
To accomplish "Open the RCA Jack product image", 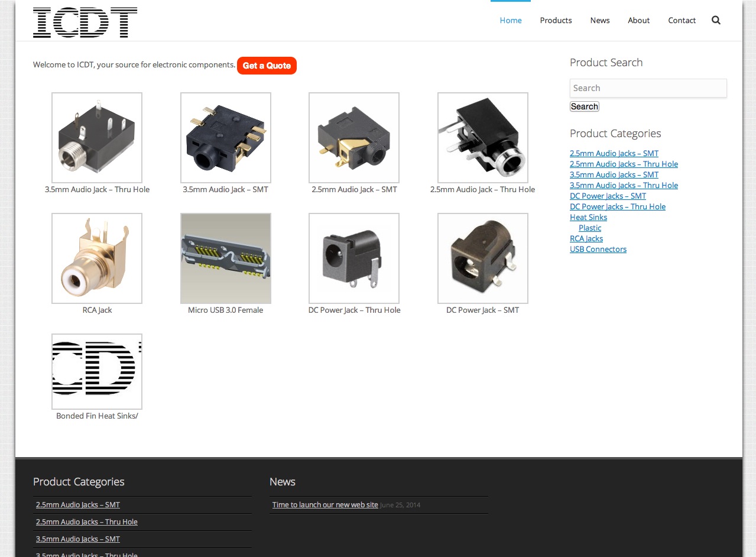I will point(97,258).
